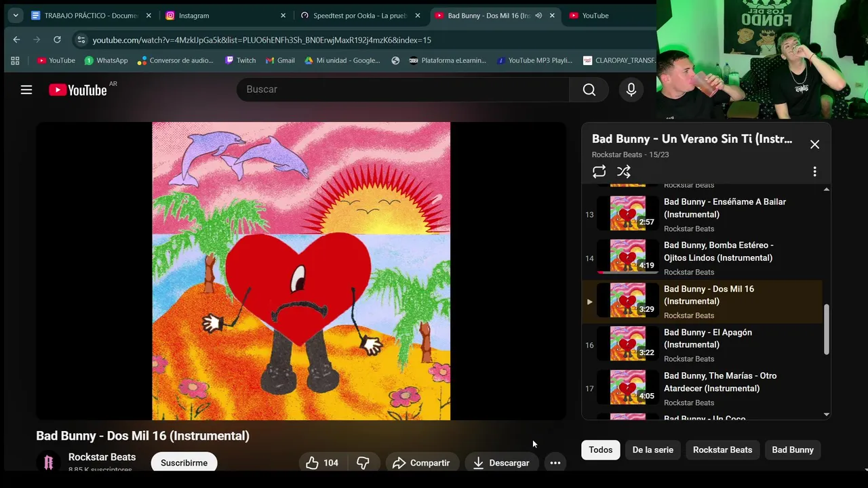Open YouTube bookmark in bookmarks bar
868x488 pixels.
[x=56, y=60]
